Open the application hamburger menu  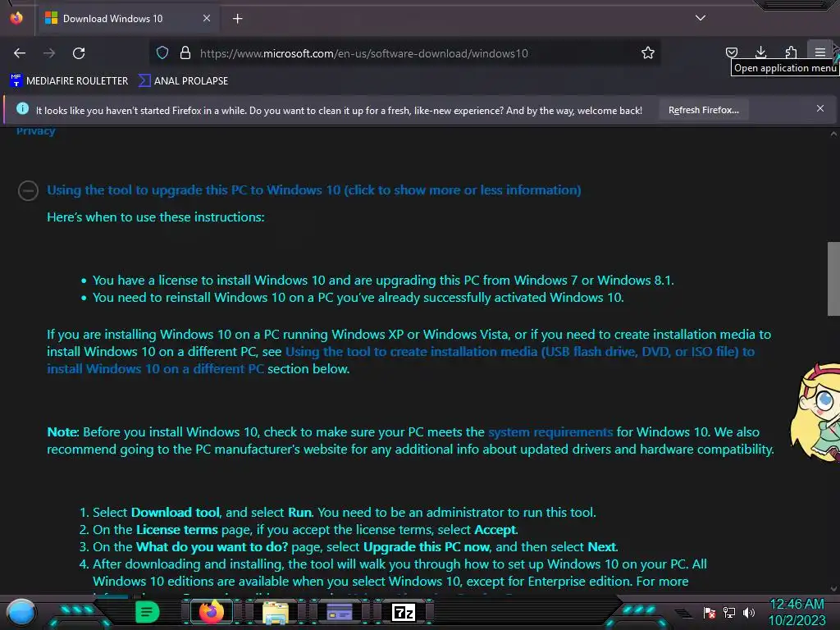[x=820, y=52]
